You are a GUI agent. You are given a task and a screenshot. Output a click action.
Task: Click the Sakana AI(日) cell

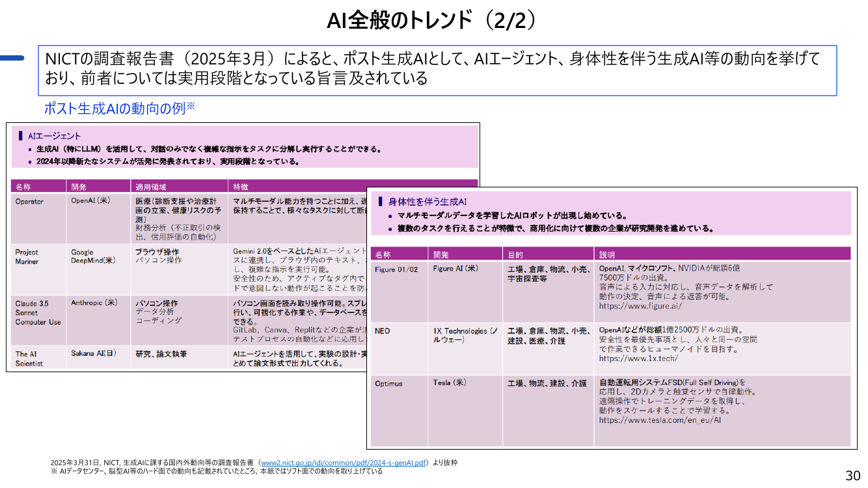coord(99,359)
